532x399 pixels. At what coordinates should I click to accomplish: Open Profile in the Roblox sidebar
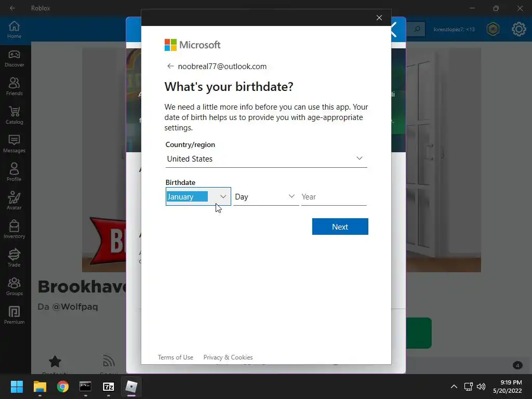[x=14, y=172]
